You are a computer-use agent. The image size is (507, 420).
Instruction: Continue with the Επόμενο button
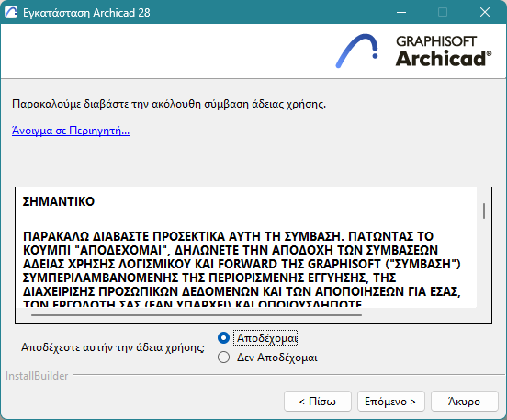[x=391, y=402]
